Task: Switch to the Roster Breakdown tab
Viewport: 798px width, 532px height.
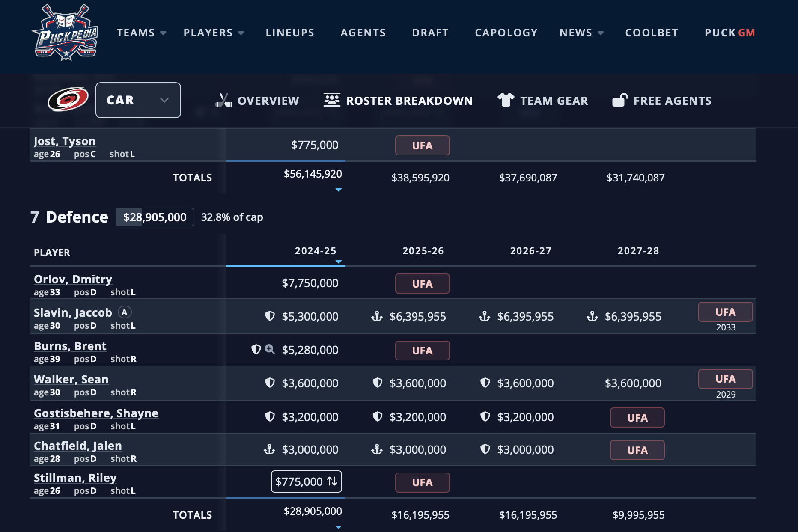Action: point(398,101)
